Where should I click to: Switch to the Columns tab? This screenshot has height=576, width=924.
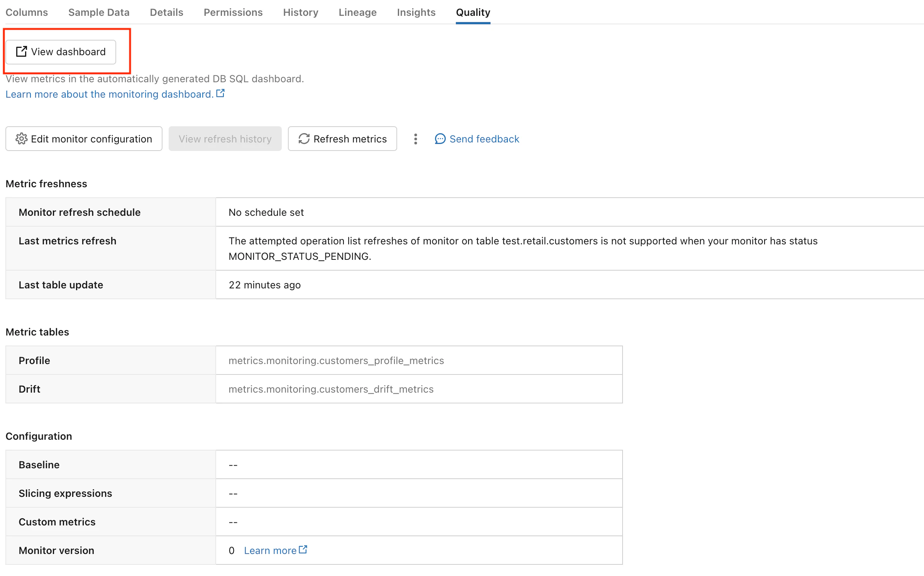[x=27, y=12]
